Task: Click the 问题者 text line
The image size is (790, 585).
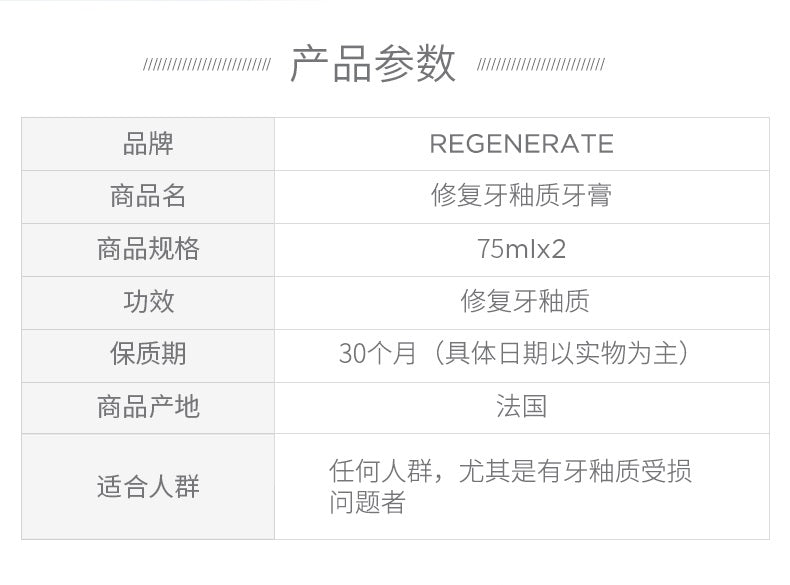Action: pos(367,502)
